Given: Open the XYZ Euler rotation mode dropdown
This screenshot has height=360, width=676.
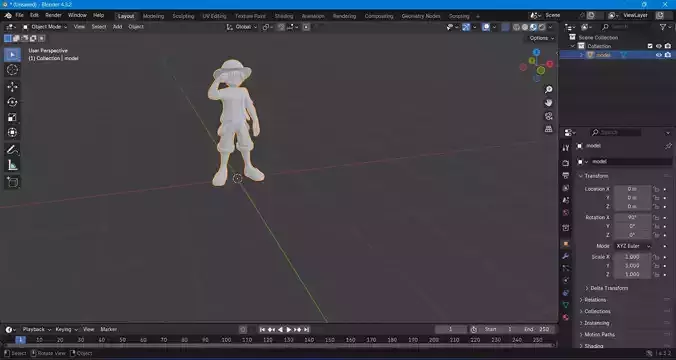Looking at the screenshot, I should click(632, 246).
